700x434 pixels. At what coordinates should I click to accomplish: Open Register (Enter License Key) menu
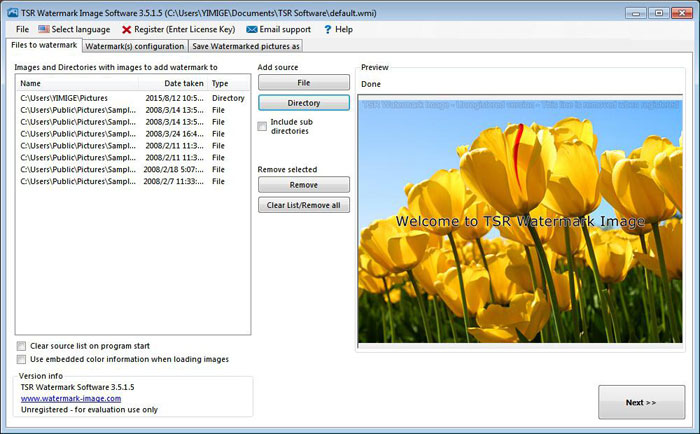click(x=179, y=29)
